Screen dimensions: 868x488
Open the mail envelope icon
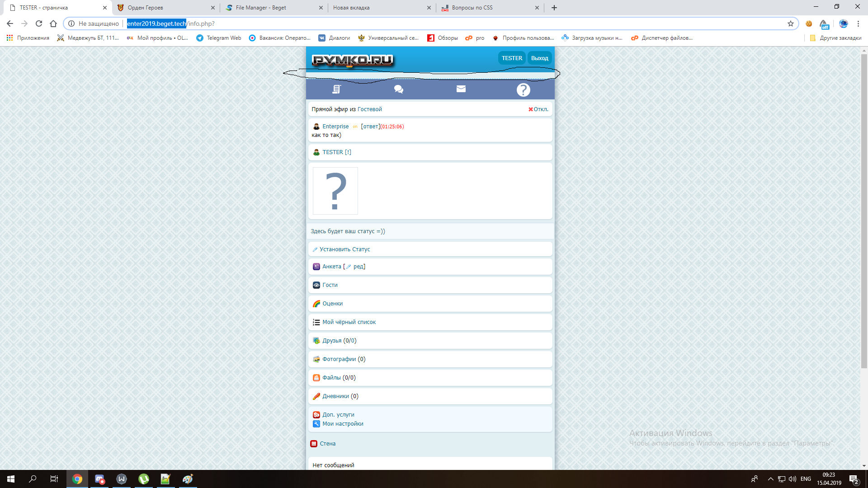(x=461, y=89)
